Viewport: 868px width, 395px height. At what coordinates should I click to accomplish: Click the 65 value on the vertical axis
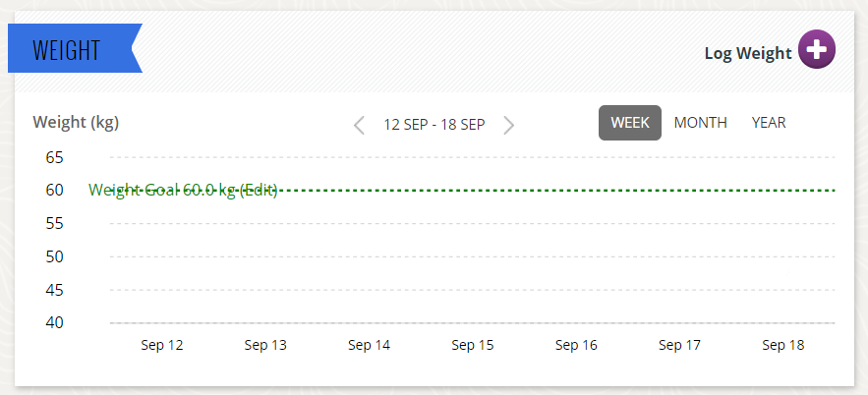pos(54,157)
